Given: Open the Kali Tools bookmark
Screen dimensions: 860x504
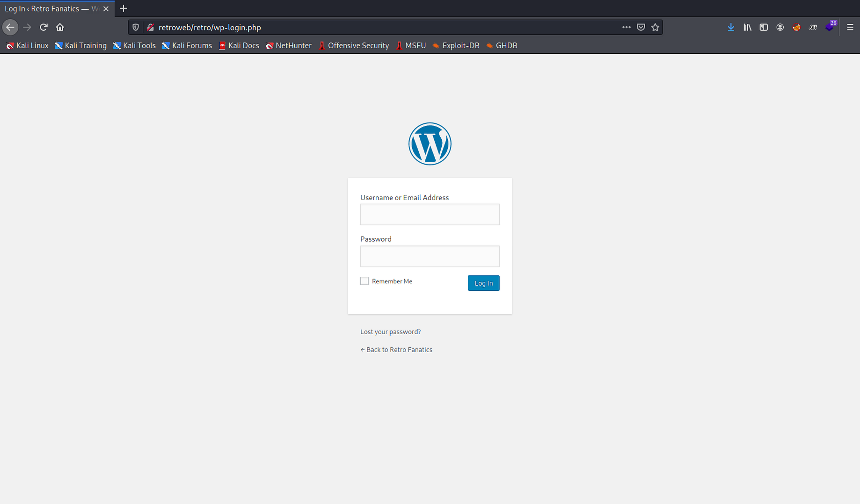Looking at the screenshot, I should click(134, 45).
